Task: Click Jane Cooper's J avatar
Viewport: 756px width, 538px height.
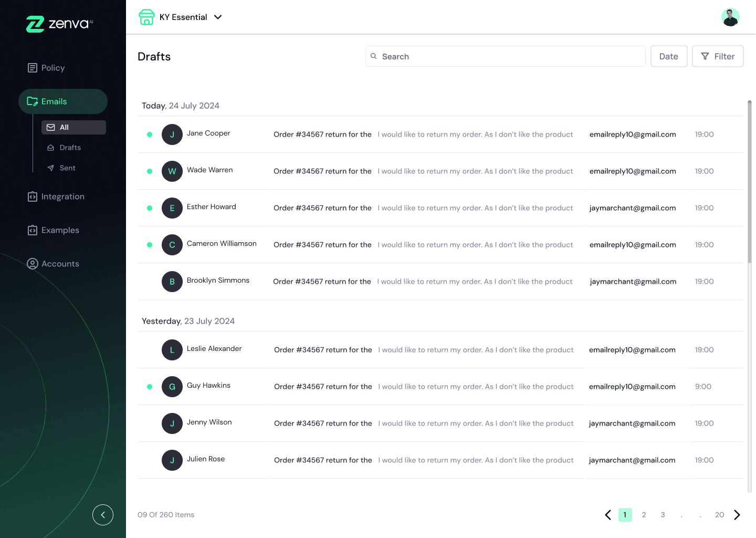Action: click(x=172, y=134)
